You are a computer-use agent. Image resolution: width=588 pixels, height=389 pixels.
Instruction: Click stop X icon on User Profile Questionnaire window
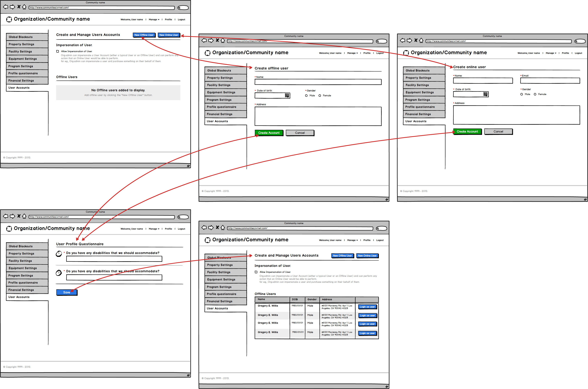tap(19, 216)
